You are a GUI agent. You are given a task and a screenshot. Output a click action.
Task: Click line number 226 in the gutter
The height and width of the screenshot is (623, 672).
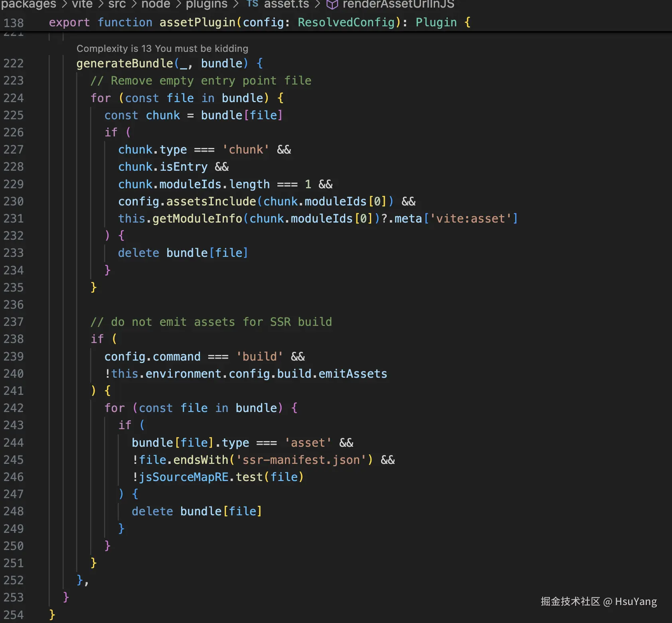coord(14,132)
